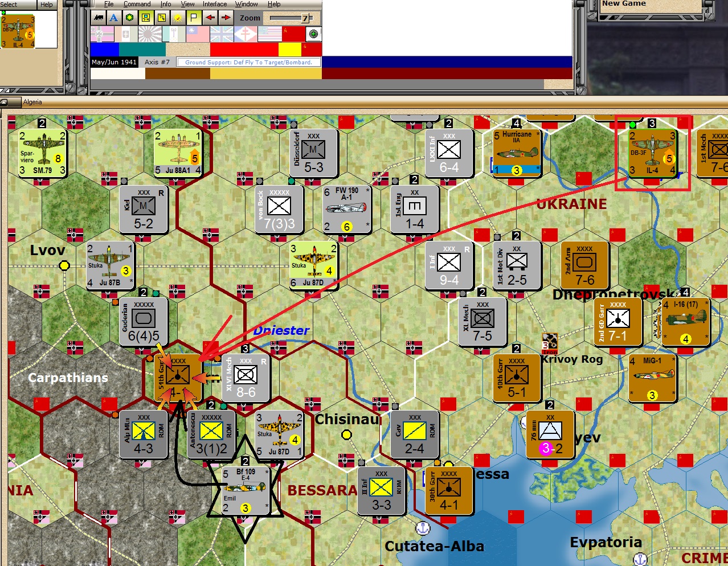Click the teal color bar segment
The width and height of the screenshot is (728, 566).
[x=142, y=50]
